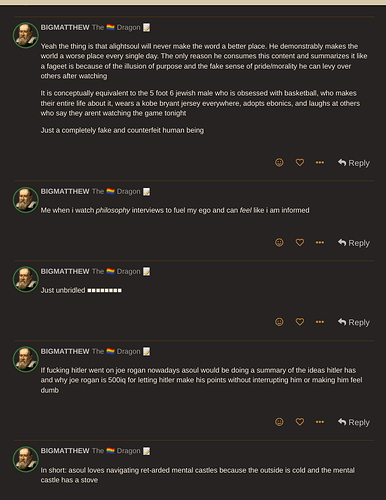Reply to the philosophy interviews comment

click(x=354, y=243)
